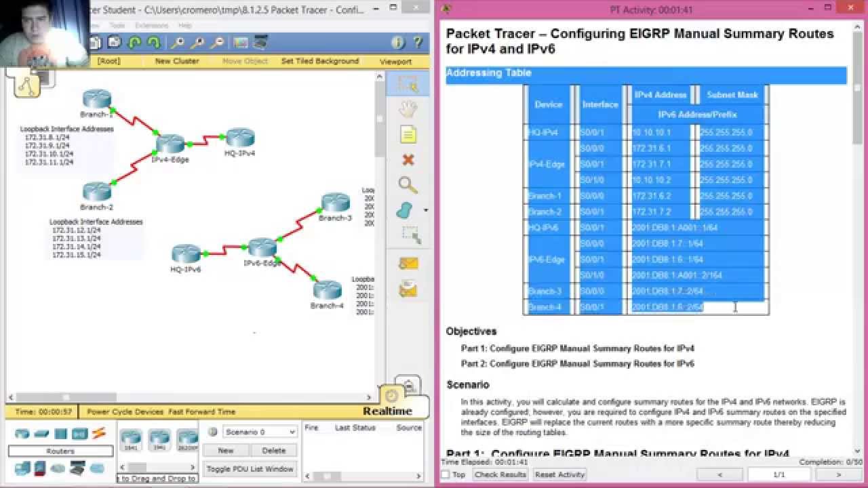
Task: Open the Drawing Palette icon
Action: pyautogui.click(x=241, y=43)
